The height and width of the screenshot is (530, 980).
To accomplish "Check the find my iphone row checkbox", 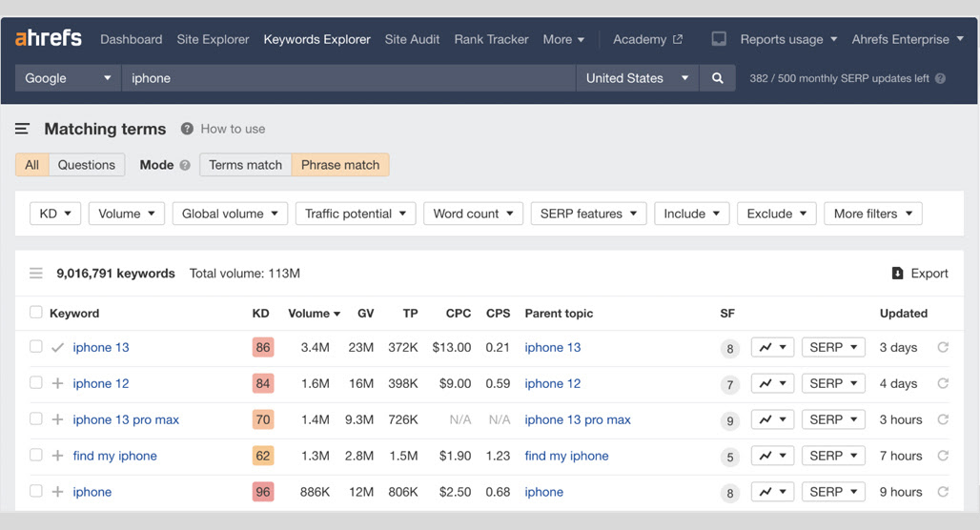I will (x=35, y=455).
